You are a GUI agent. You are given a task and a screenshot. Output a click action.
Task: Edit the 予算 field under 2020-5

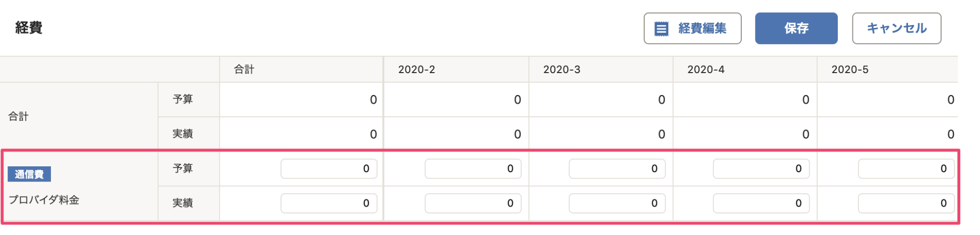click(906, 169)
